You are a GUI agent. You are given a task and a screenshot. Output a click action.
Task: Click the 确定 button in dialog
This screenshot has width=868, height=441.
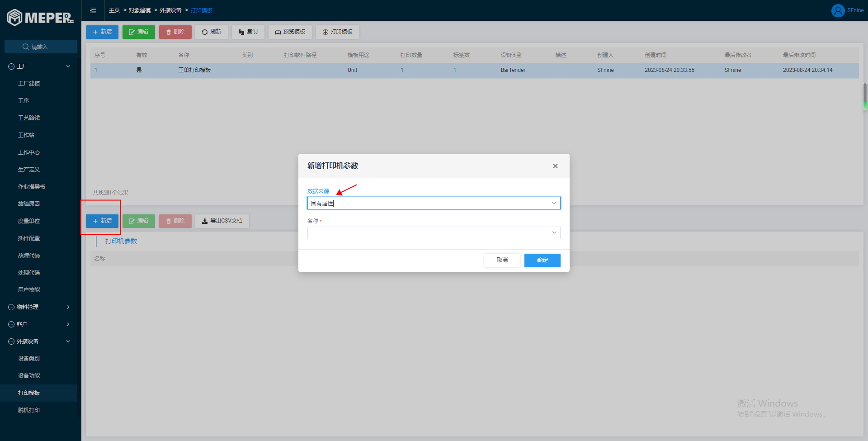click(542, 260)
